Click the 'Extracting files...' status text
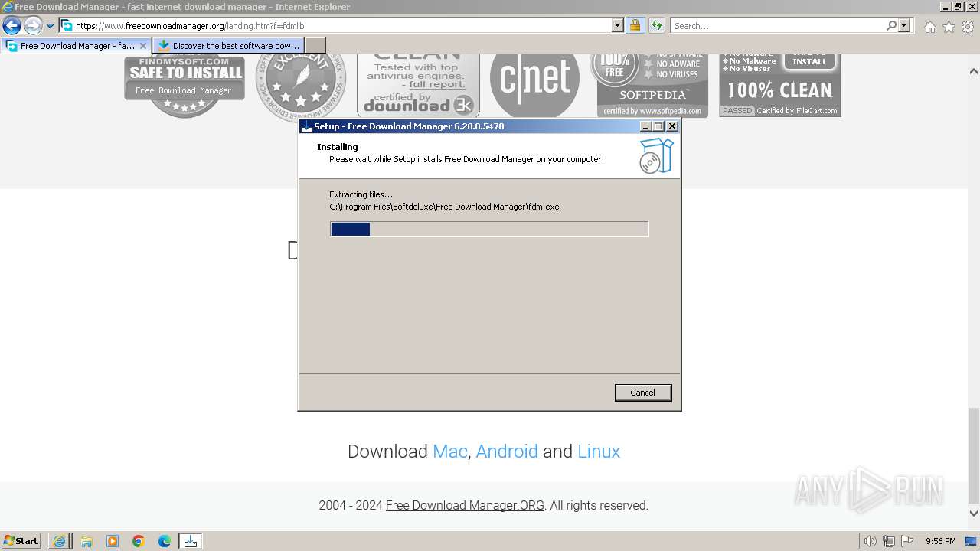The height and width of the screenshot is (551, 980). click(361, 194)
